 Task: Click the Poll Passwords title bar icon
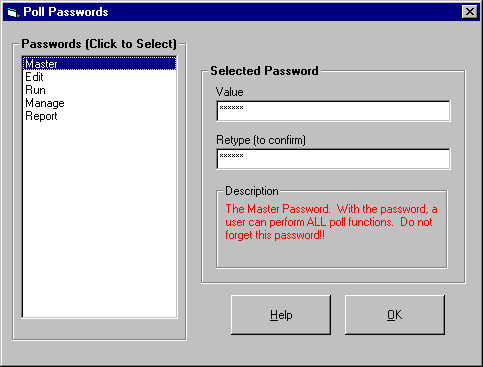point(12,12)
